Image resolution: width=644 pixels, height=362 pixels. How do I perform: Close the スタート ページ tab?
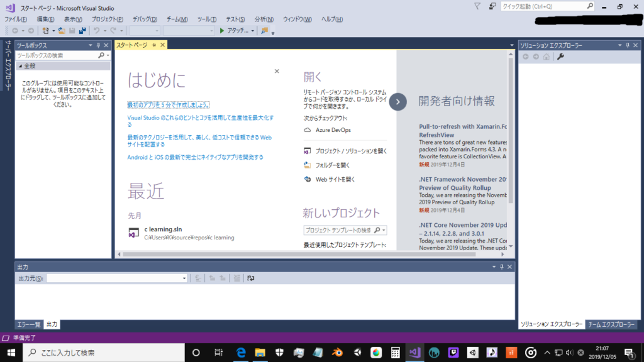point(162,45)
